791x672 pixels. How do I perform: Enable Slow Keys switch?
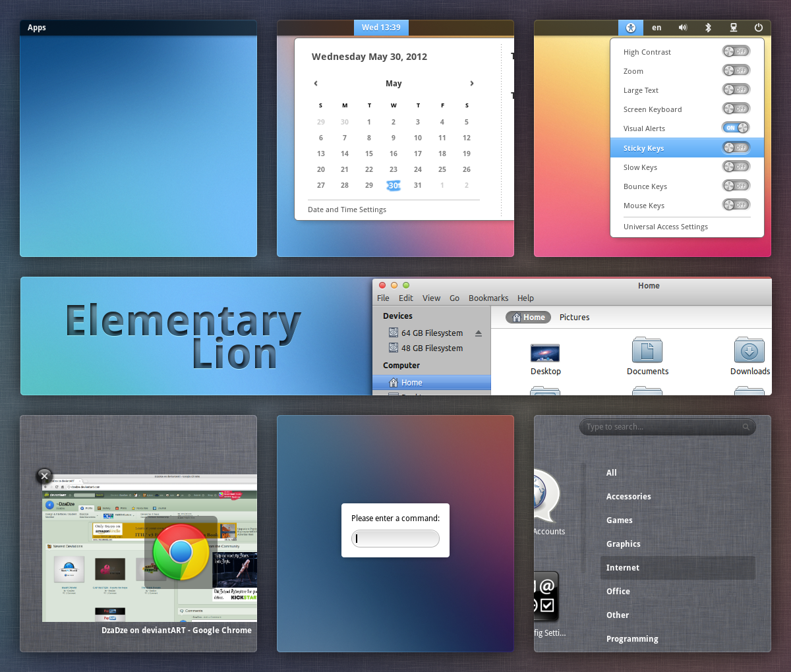[x=736, y=167]
